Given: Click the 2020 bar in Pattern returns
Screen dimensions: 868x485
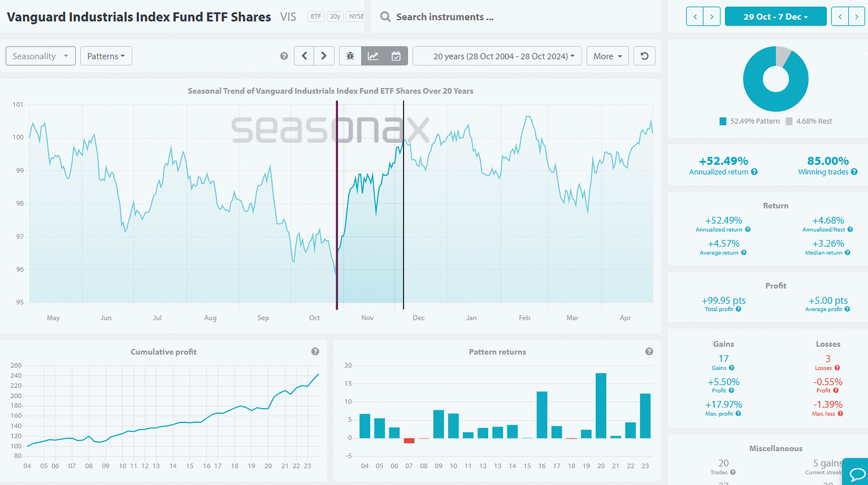Looking at the screenshot, I should pyautogui.click(x=602, y=406).
